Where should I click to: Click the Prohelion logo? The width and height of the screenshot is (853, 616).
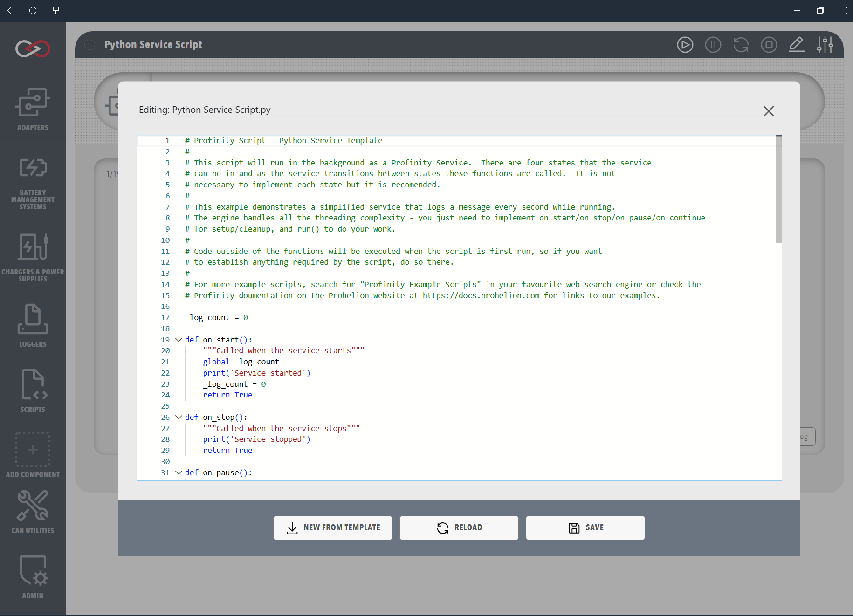click(x=32, y=48)
